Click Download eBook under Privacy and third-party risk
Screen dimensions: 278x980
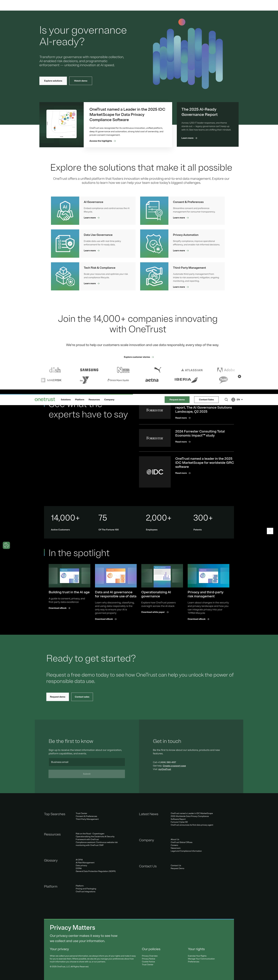point(199,619)
